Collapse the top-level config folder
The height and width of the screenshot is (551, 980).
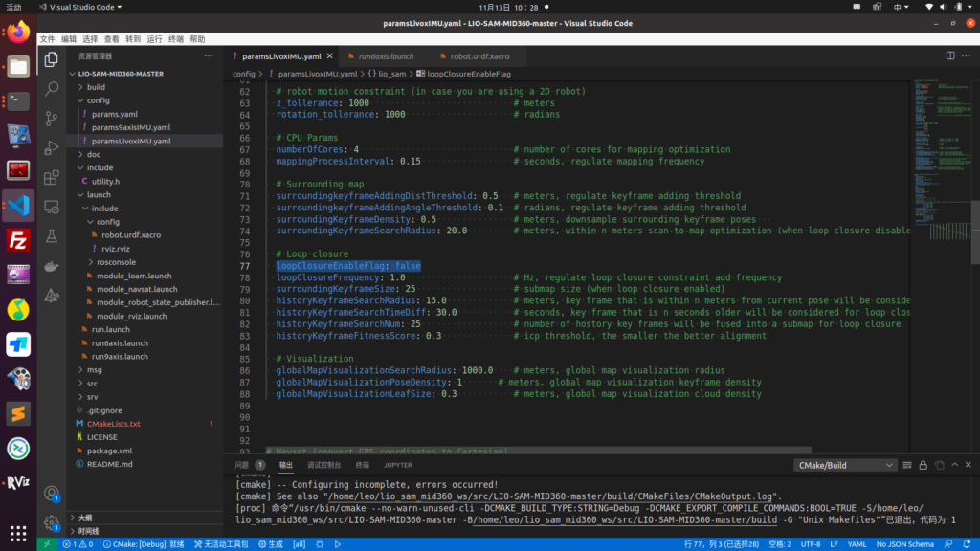(x=145, y=99)
